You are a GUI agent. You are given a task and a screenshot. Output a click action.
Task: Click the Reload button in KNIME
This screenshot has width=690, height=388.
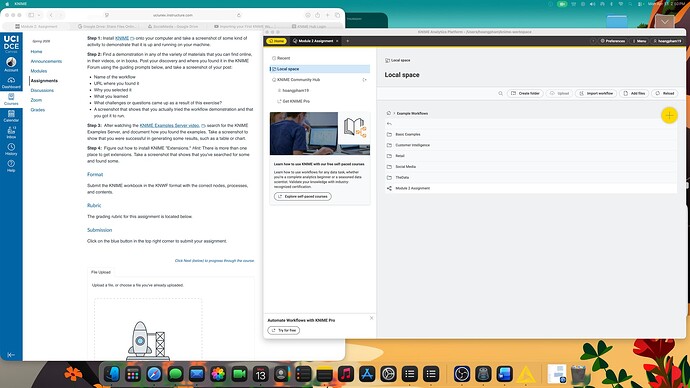(664, 93)
